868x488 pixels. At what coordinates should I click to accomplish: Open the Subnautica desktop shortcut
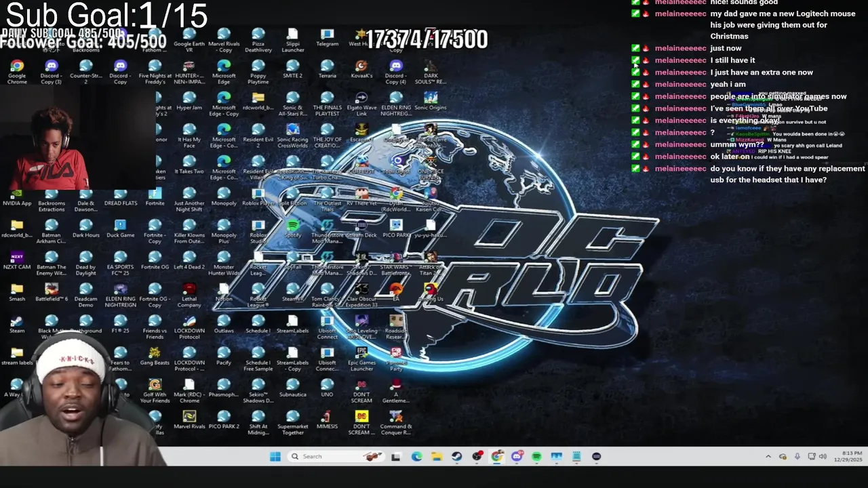(293, 387)
